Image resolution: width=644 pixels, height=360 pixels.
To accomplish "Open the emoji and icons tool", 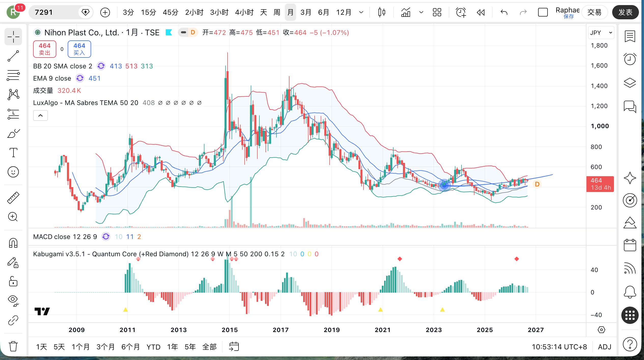I will coord(13,172).
